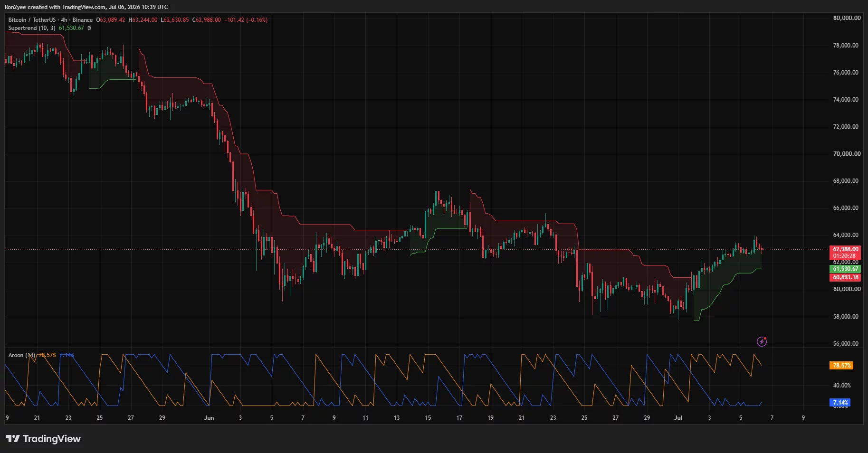
Task: Click the 76,000.00 price axis tick
Action: click(x=847, y=73)
